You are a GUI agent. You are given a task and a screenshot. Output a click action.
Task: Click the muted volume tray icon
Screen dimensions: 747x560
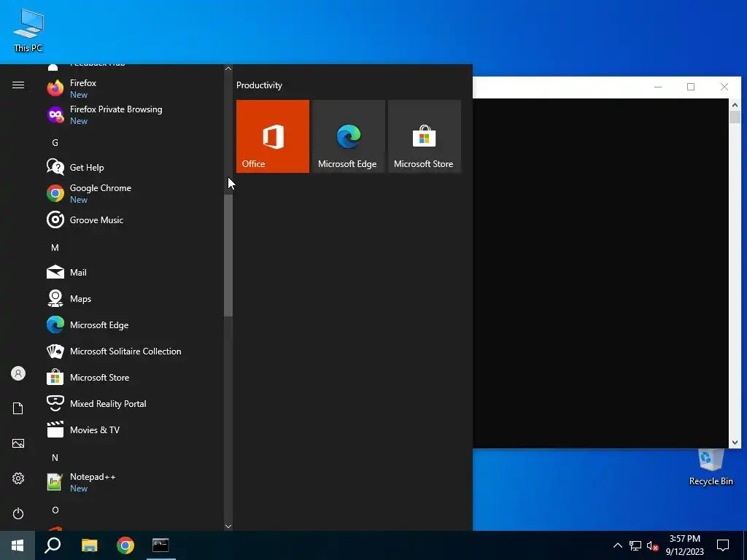(652, 545)
